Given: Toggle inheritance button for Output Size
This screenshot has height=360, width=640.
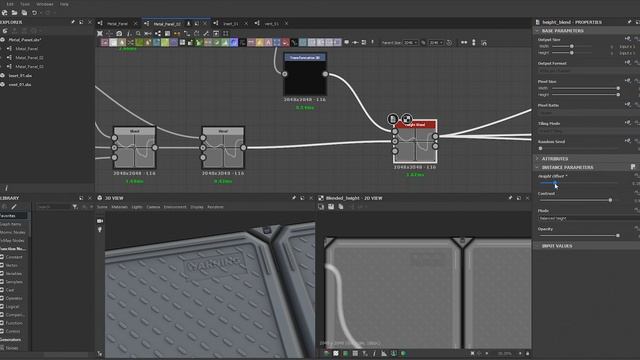Looking at the screenshot, I should click(627, 39).
